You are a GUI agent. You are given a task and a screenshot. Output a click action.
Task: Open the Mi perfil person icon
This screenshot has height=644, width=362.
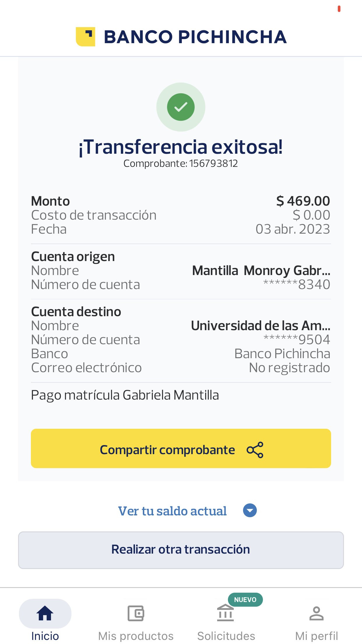[317, 613]
